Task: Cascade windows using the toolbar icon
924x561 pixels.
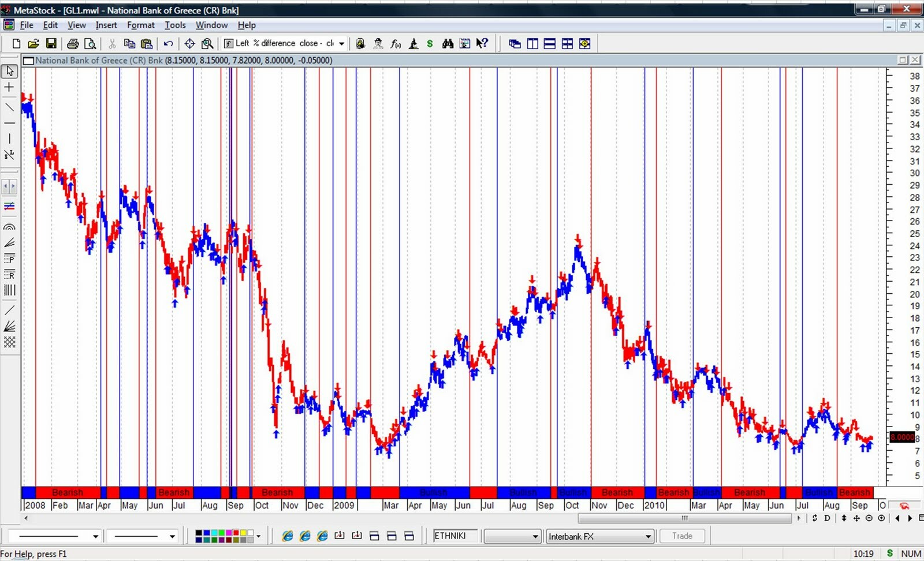Action: pos(515,44)
